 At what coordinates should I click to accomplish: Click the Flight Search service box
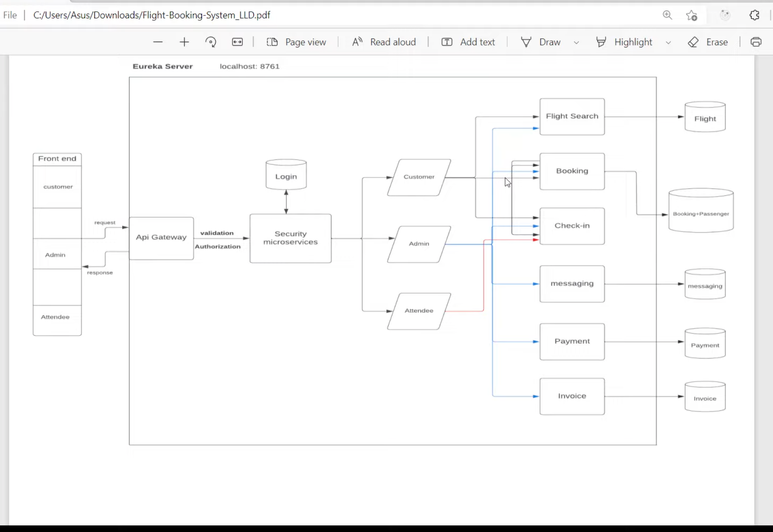572,117
